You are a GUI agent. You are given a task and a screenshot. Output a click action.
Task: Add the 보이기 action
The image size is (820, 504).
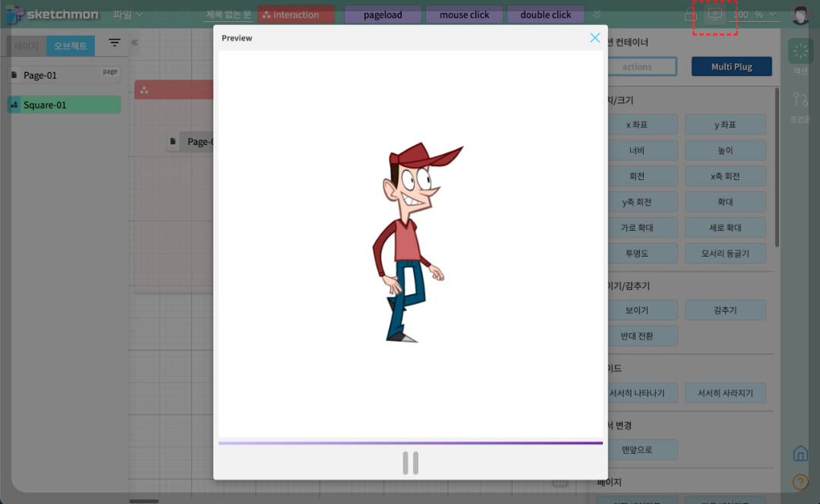click(643, 310)
